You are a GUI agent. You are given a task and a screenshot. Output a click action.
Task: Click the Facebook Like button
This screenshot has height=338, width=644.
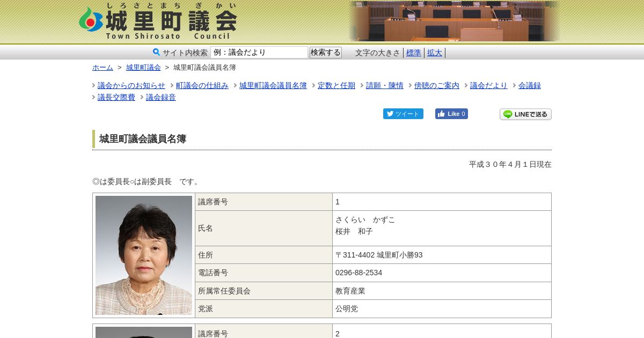451,114
